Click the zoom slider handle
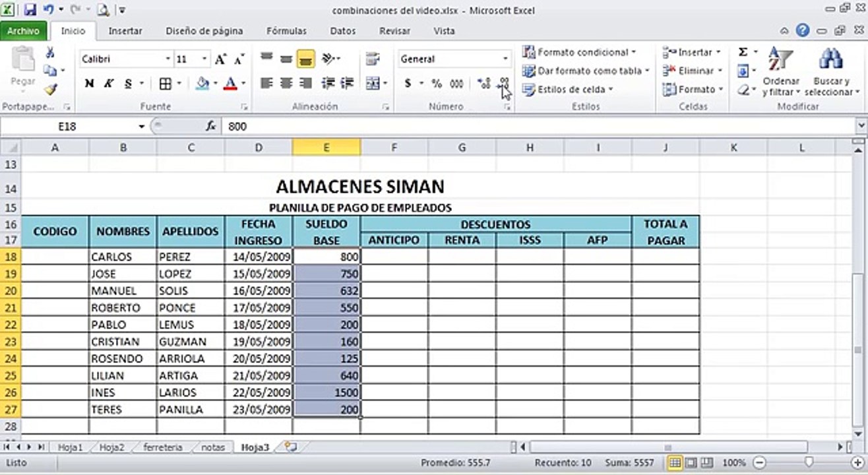The image size is (868, 475). [x=809, y=462]
